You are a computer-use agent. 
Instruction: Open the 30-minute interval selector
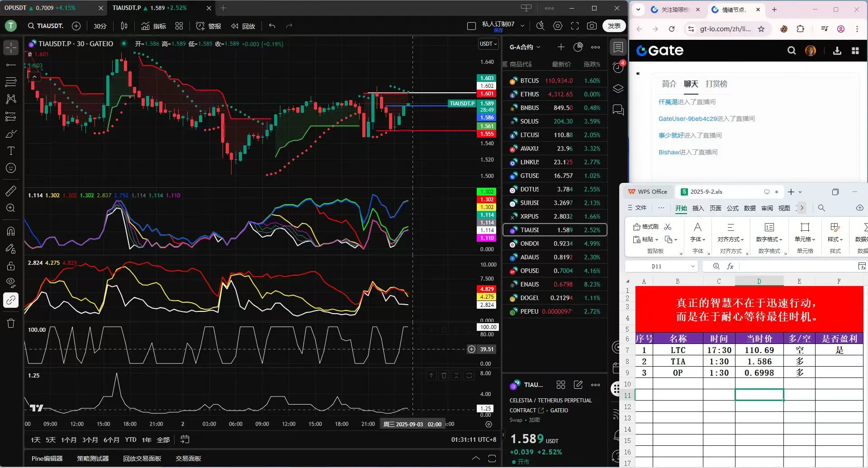click(x=100, y=26)
